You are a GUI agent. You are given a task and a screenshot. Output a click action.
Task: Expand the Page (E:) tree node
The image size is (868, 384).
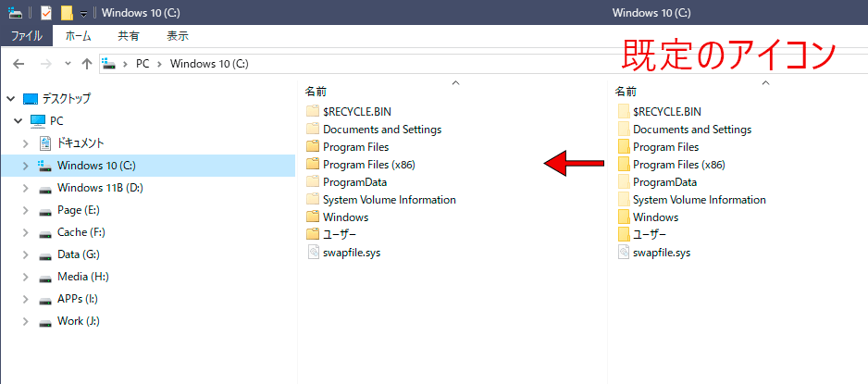click(26, 210)
